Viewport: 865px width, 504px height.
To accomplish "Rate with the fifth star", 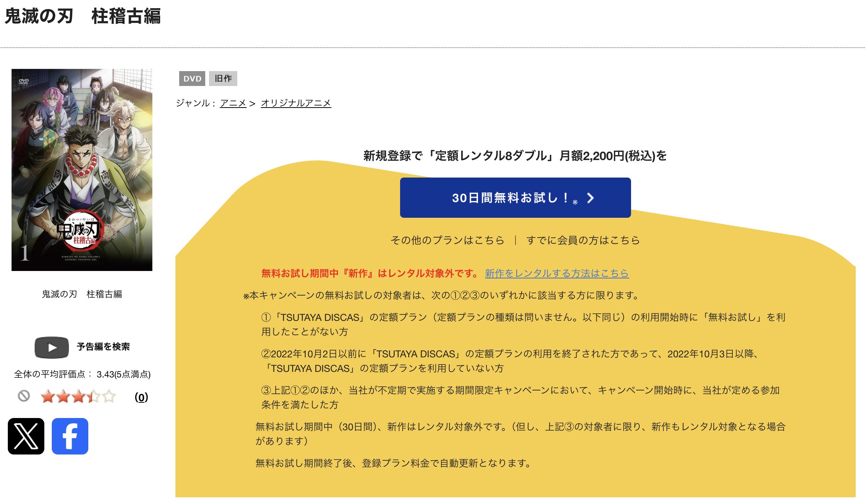I will [109, 396].
